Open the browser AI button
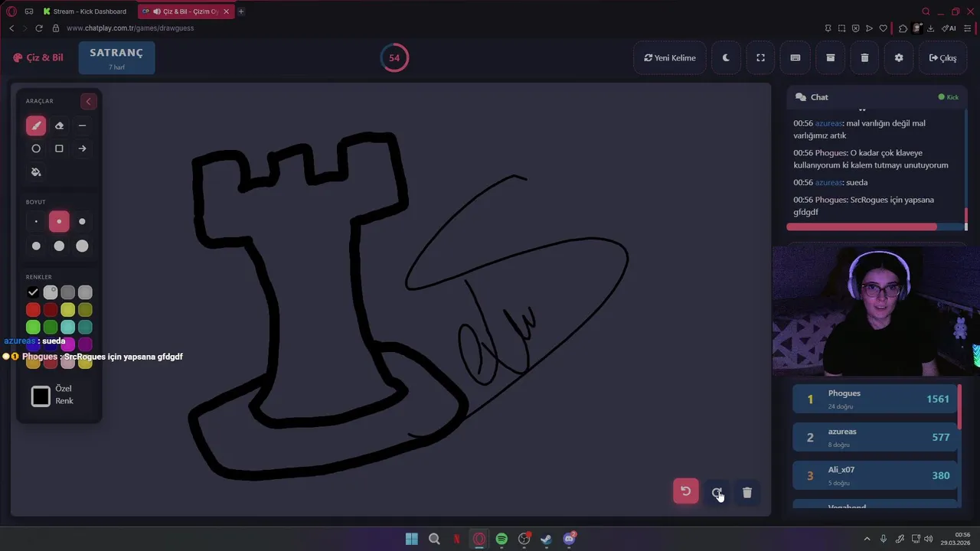980x551 pixels. pos(949,28)
